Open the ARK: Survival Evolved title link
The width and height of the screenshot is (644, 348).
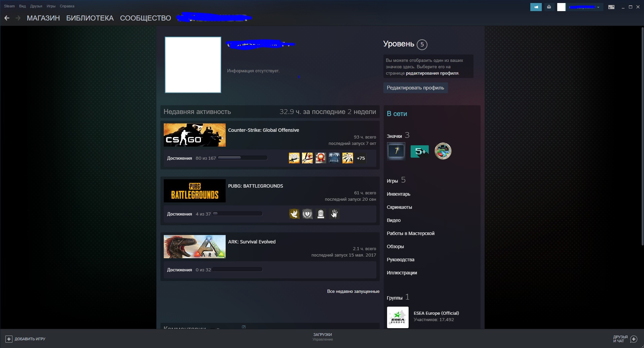252,242
